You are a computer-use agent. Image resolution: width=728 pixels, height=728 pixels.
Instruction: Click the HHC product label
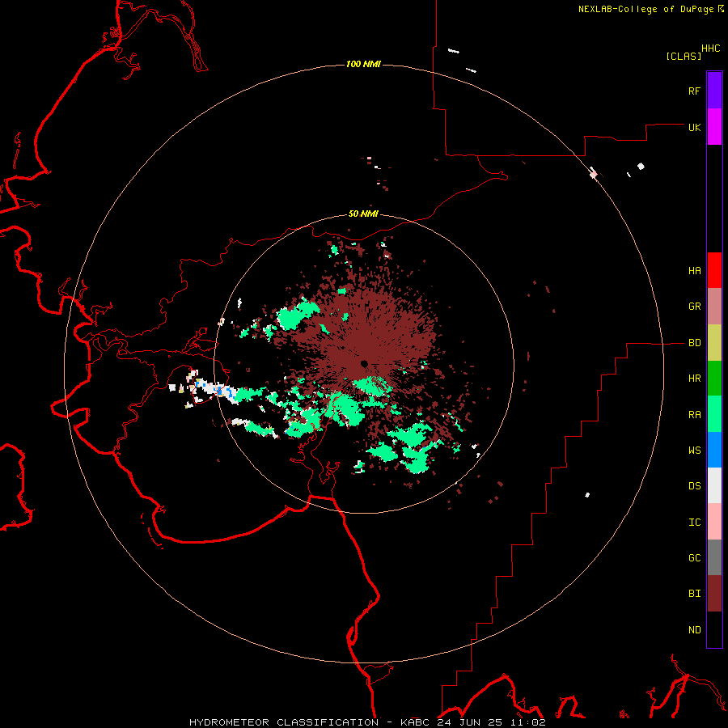[710, 49]
